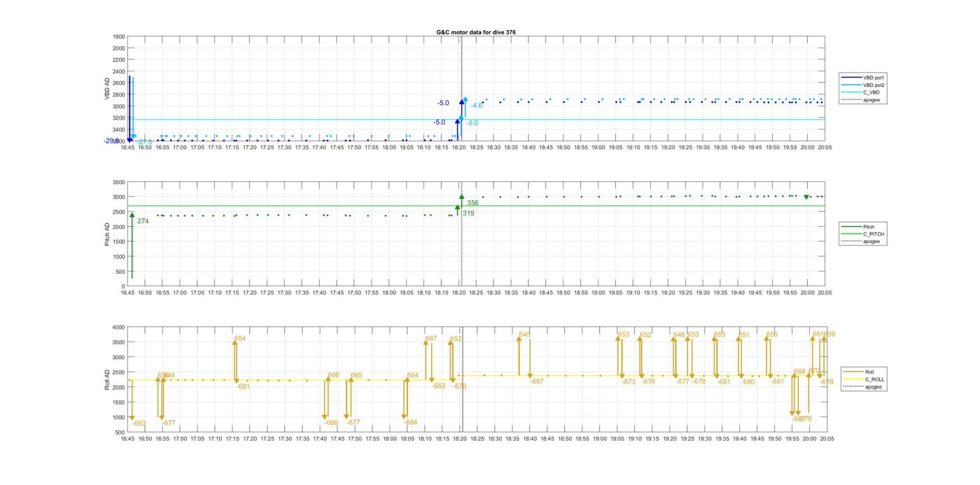Viewport: 980px width, 485px height.
Task: Select the "VBD pot2" legend entry
Action: pyautogui.click(x=864, y=85)
